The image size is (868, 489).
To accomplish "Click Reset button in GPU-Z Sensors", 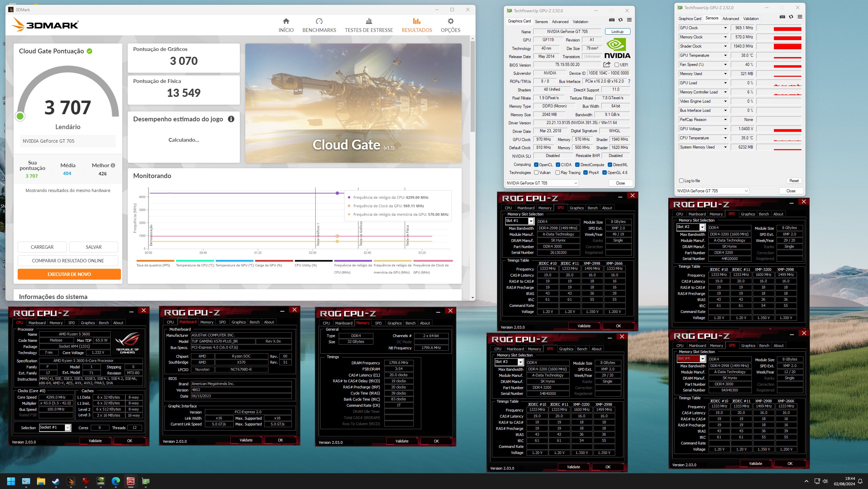I will point(794,181).
